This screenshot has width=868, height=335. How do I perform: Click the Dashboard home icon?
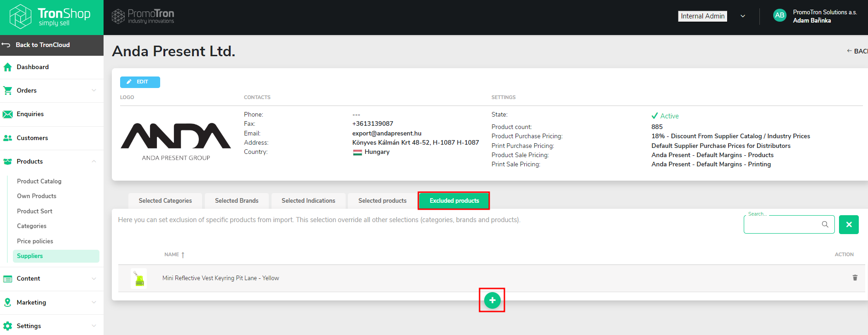point(7,67)
